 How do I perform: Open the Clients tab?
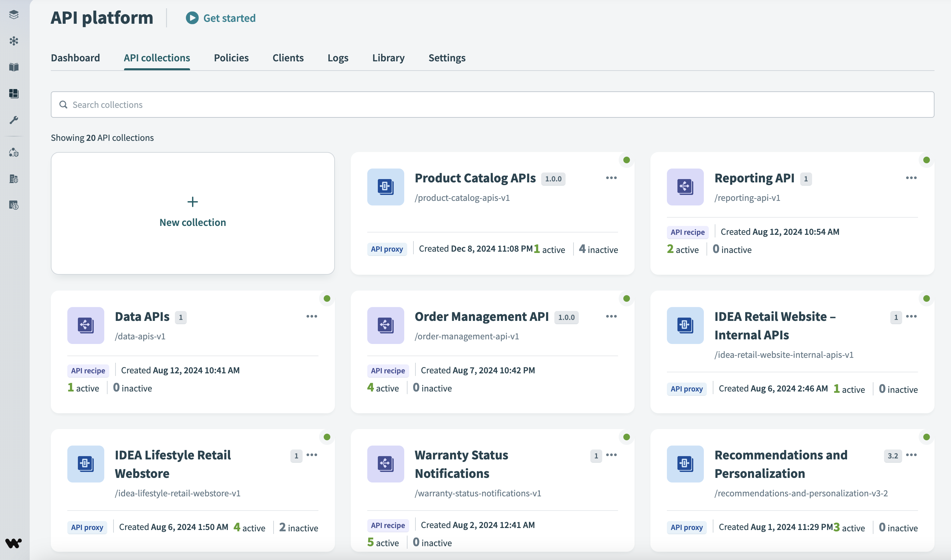pos(288,58)
